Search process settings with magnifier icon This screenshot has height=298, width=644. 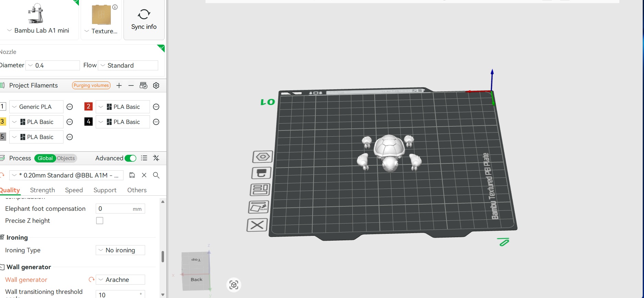click(x=156, y=175)
